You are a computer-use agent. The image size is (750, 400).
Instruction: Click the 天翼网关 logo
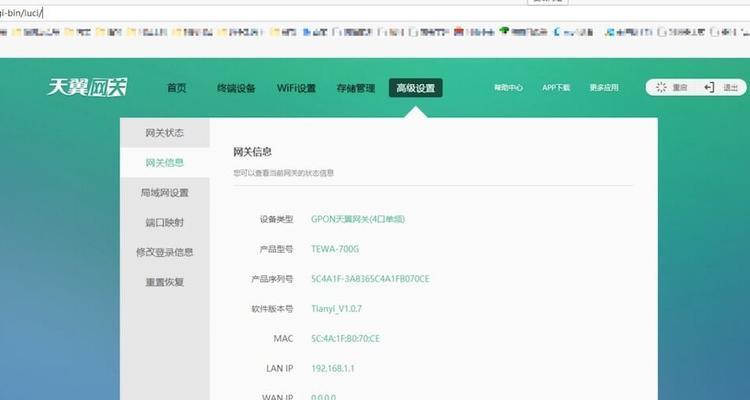(x=87, y=88)
